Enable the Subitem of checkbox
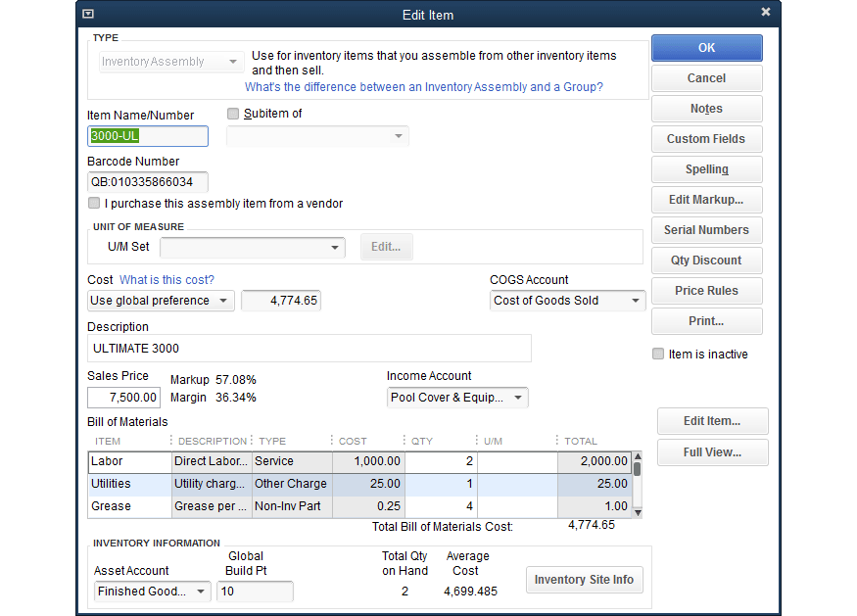This screenshot has width=857, height=616. pyautogui.click(x=233, y=114)
